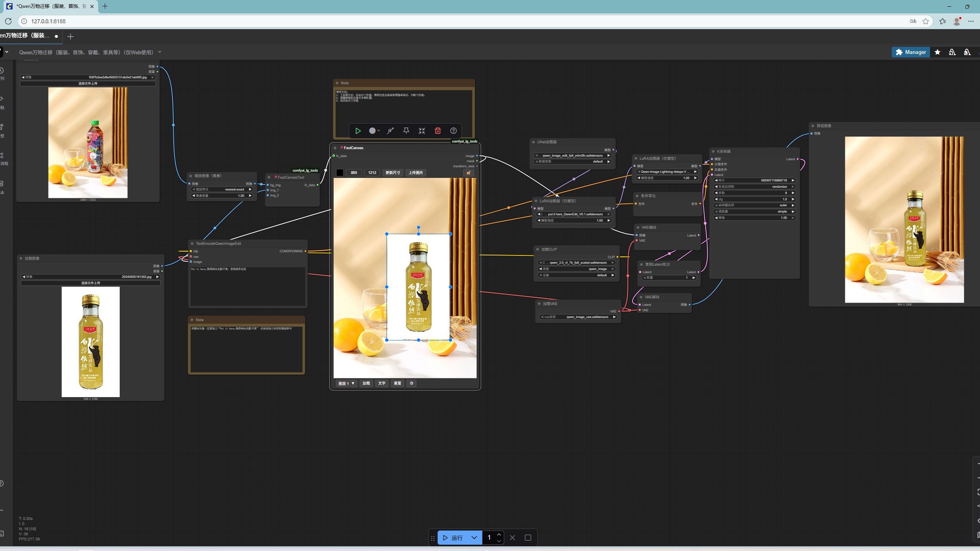Pick the black background color swatch in FastCanvas
This screenshot has height=551, width=980.
[340, 173]
